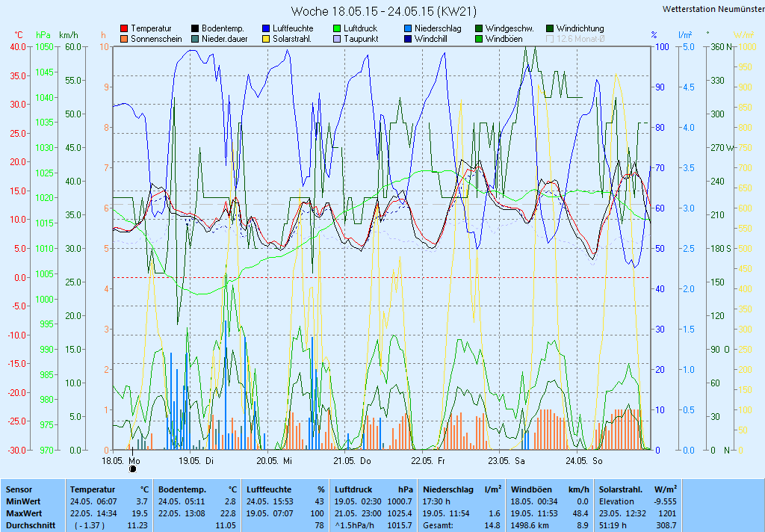Toggle the dark blue Windchill legend box
765x532 pixels.
click(x=408, y=39)
